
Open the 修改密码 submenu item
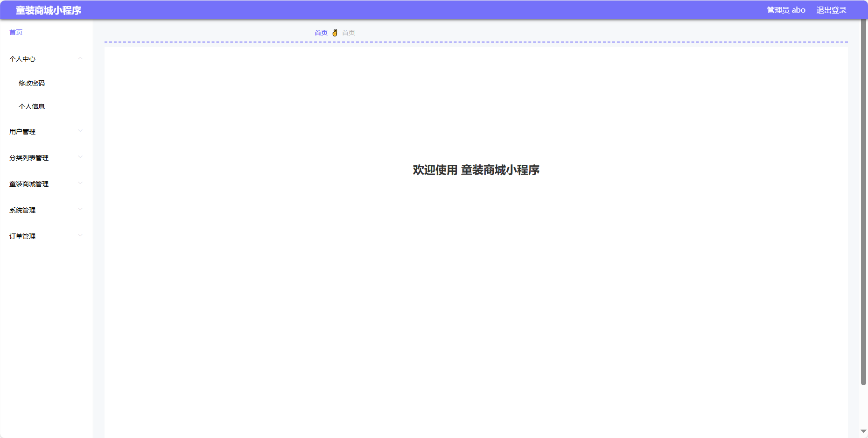(x=32, y=83)
